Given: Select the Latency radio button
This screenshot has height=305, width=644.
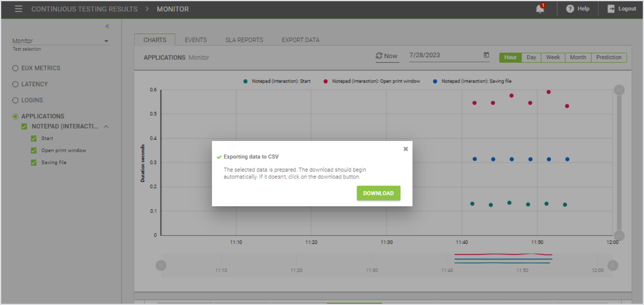Looking at the screenshot, I should click(x=15, y=84).
